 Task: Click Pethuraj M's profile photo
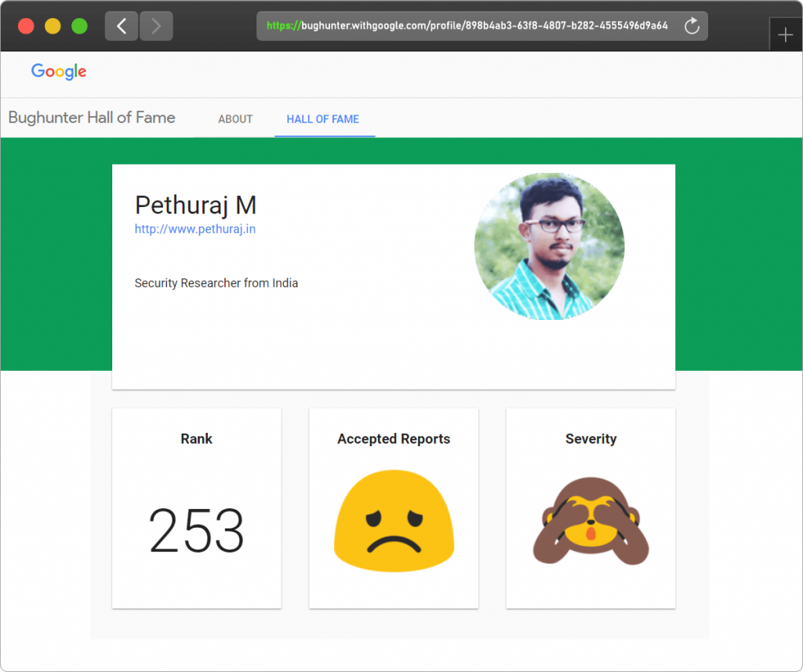point(550,246)
